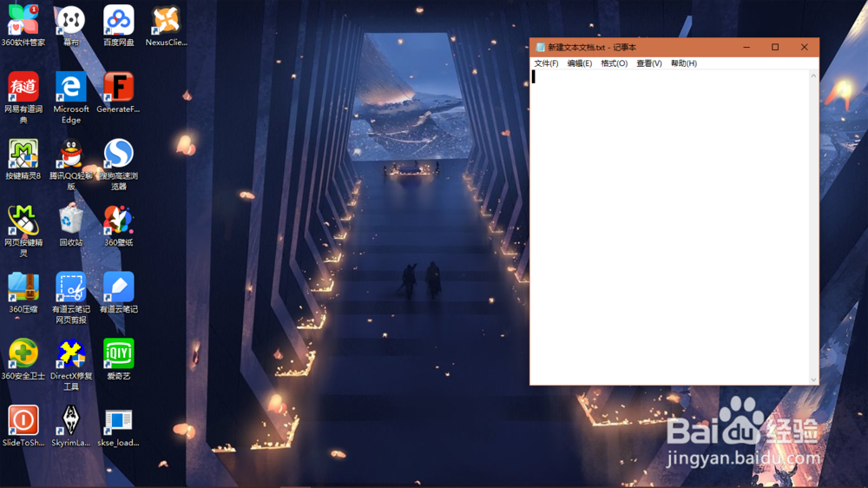Open the 帮助(H) menu in Notepad
868x488 pixels.
click(x=684, y=63)
